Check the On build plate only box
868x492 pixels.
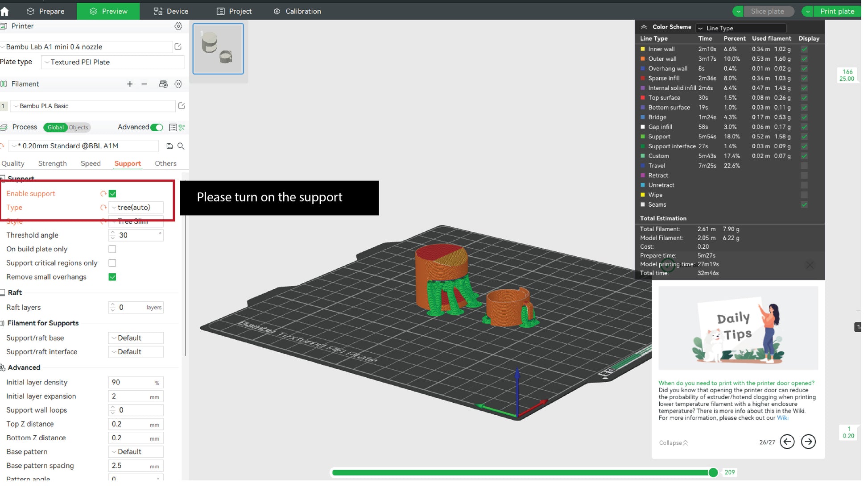click(112, 249)
